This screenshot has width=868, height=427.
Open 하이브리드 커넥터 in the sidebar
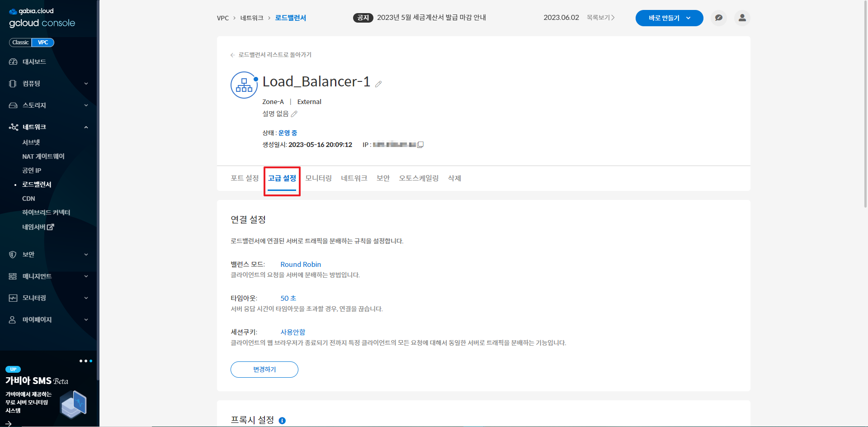(46, 212)
